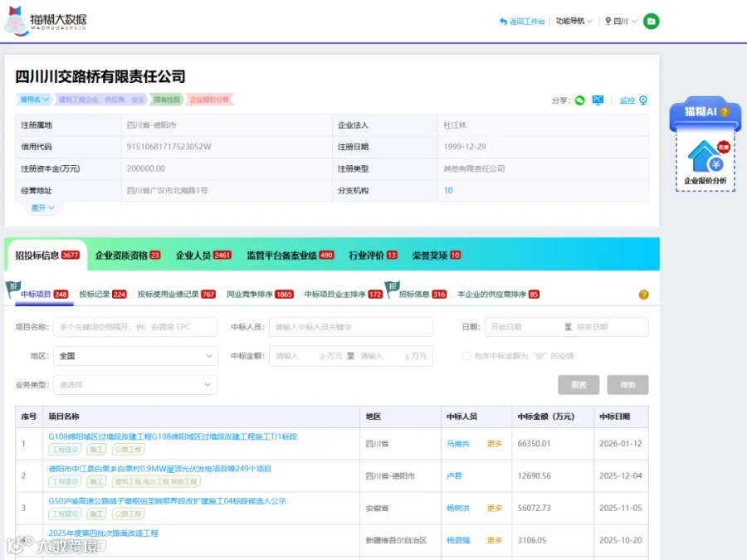
Task: Click the 猫糊AI help question icon
Action: (x=725, y=111)
